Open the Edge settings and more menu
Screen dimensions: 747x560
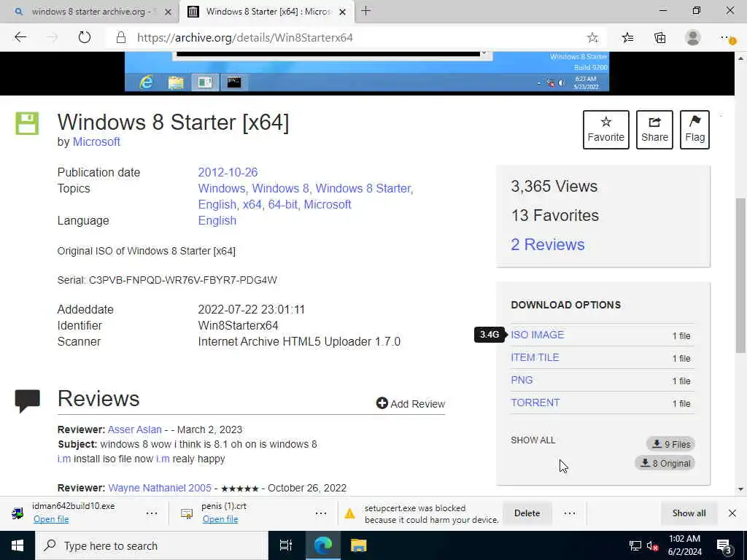(727, 38)
